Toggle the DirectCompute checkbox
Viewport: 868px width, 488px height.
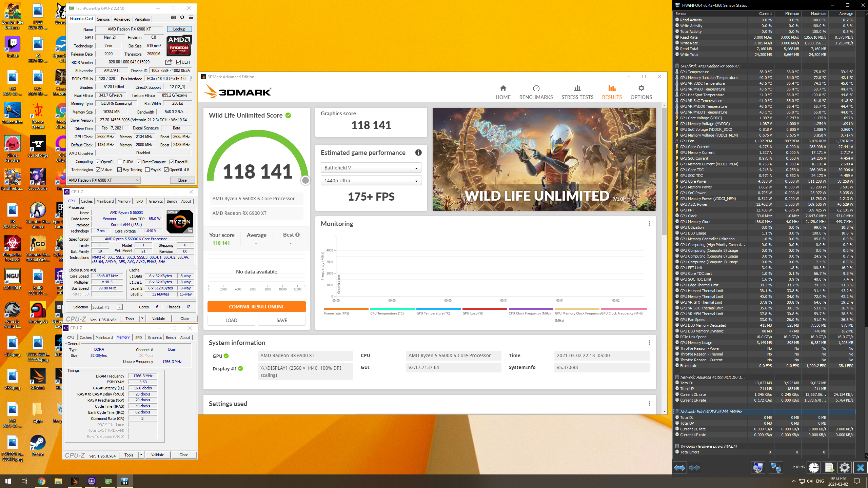pos(139,162)
